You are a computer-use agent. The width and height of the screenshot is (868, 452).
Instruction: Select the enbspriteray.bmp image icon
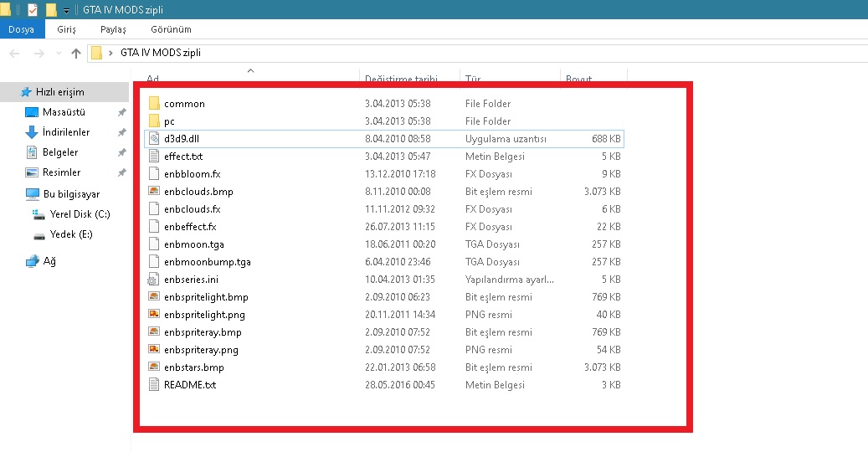click(x=155, y=332)
